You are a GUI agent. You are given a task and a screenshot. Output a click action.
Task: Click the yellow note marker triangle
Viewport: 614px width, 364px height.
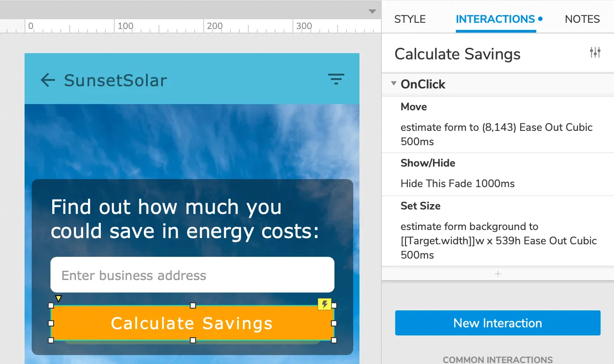click(x=58, y=298)
